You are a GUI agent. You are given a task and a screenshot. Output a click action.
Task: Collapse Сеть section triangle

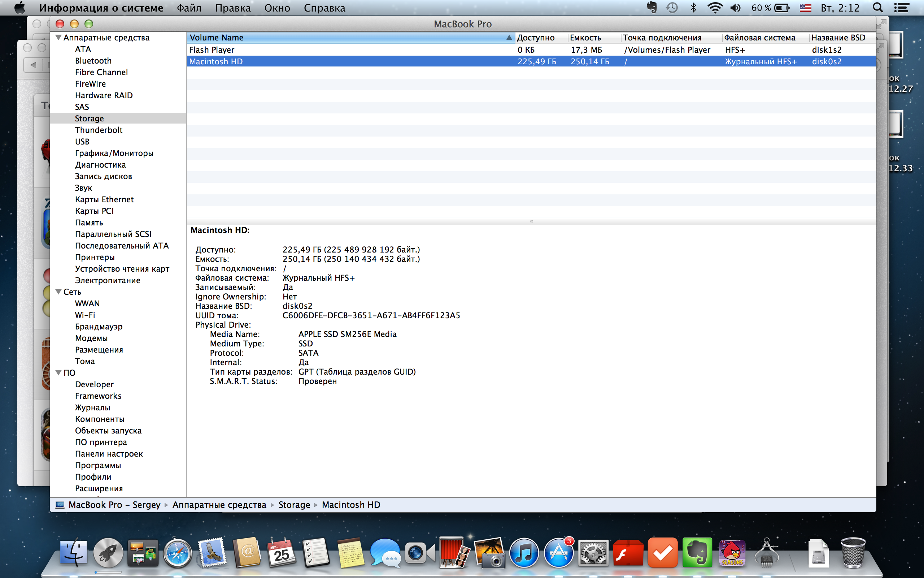pyautogui.click(x=58, y=292)
